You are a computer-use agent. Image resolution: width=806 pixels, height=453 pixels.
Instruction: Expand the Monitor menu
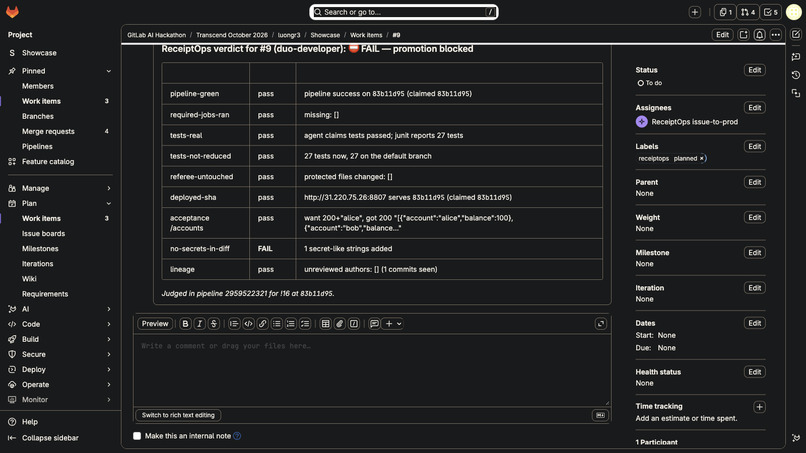click(108, 400)
